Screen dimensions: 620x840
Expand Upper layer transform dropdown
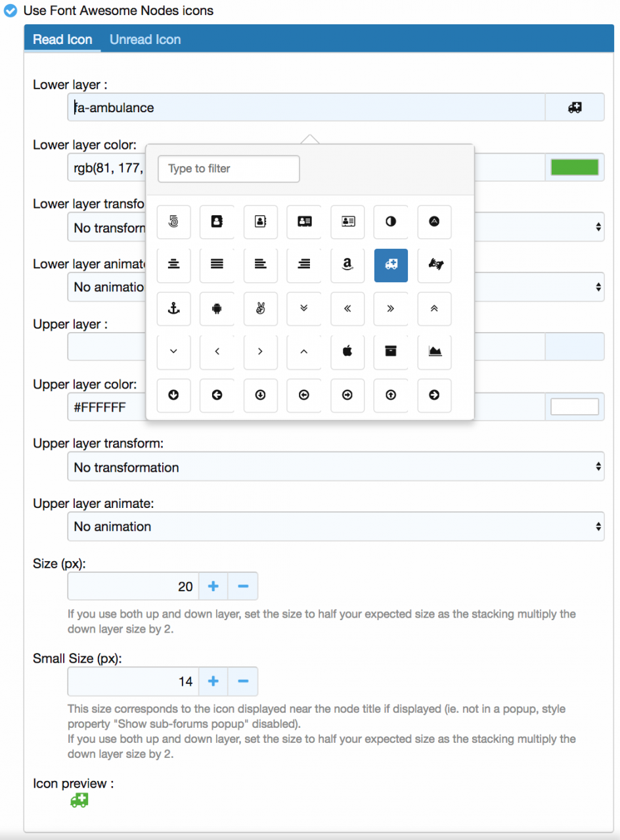tap(336, 467)
